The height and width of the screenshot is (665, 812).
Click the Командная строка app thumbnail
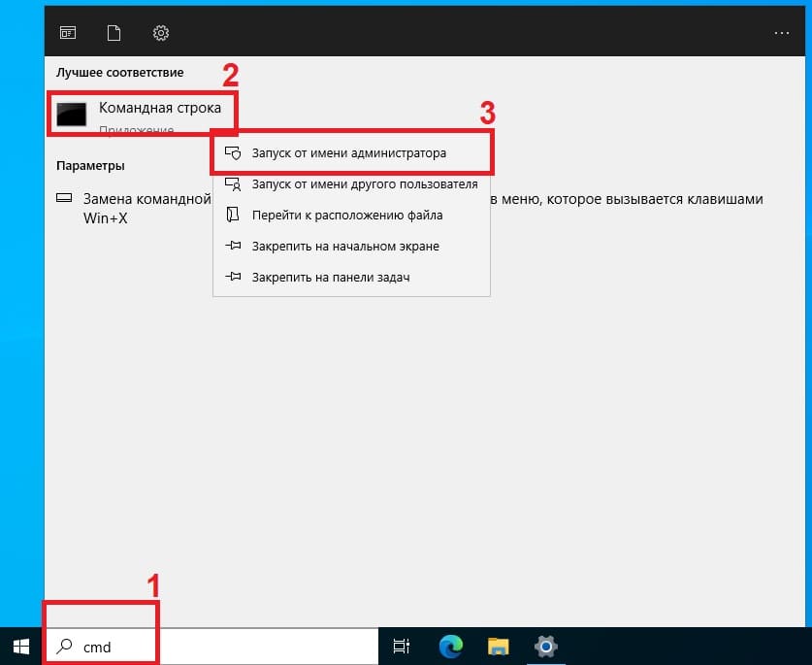pyautogui.click(x=70, y=113)
